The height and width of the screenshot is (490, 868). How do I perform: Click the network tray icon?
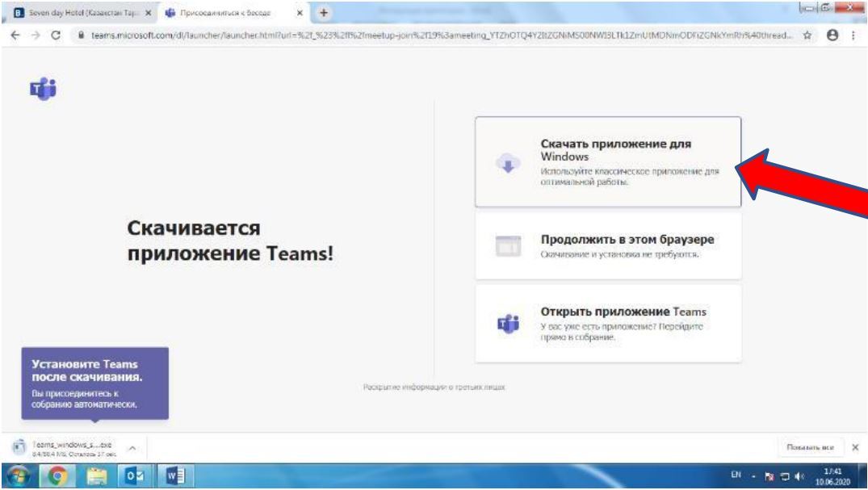[784, 476]
